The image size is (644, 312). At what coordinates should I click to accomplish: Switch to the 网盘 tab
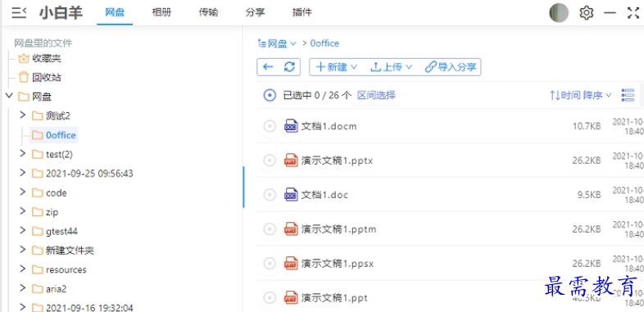click(115, 13)
